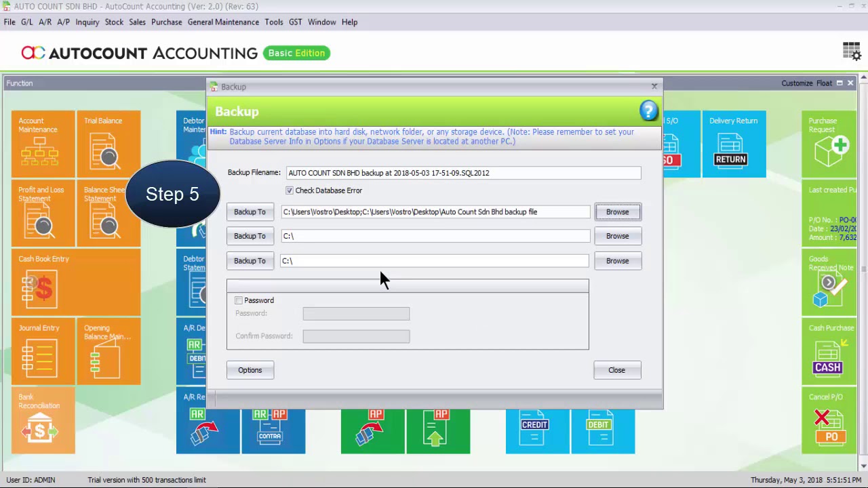Open the File menu
Screen dimensions: 868x488
tap(9, 22)
